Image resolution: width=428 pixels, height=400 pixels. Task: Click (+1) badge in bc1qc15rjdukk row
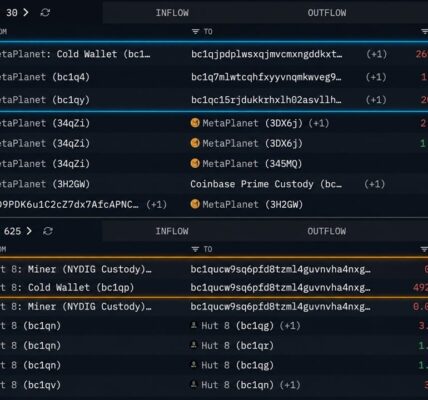pos(376,100)
